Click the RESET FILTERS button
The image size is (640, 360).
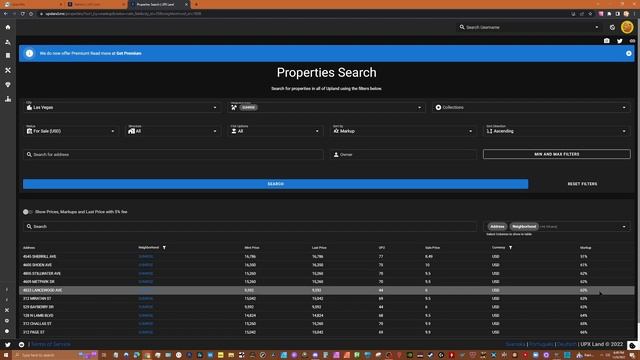tap(582, 184)
